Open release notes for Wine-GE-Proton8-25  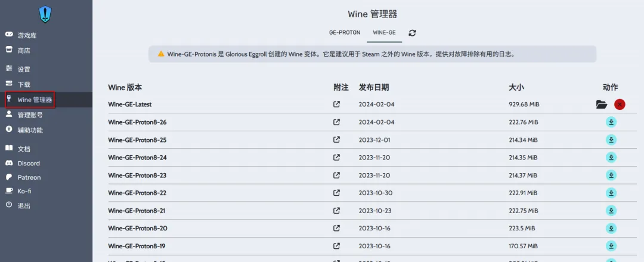(337, 140)
